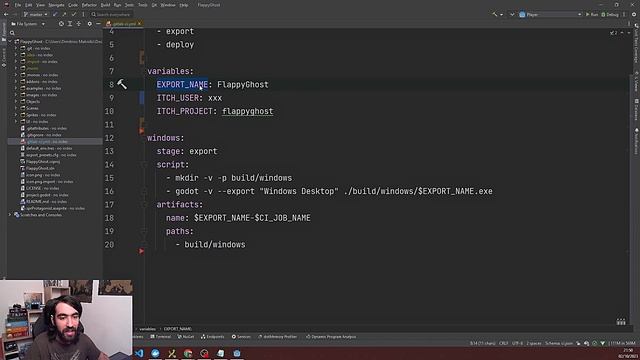Click the Debug button
Image resolution: width=640 pixels, height=360 pixels.
pos(610,14)
